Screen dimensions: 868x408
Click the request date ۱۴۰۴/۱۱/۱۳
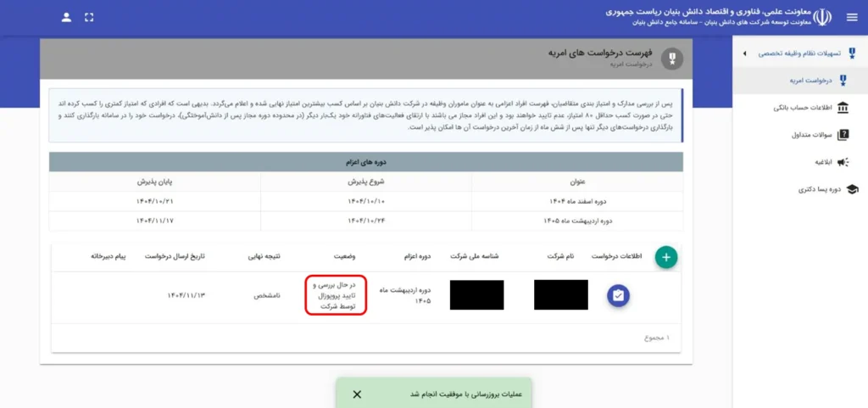coord(186,296)
